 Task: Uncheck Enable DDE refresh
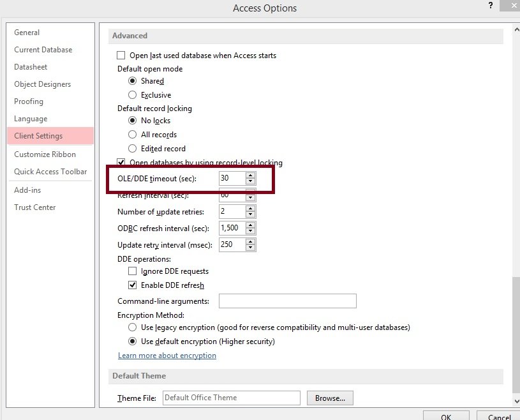click(133, 285)
